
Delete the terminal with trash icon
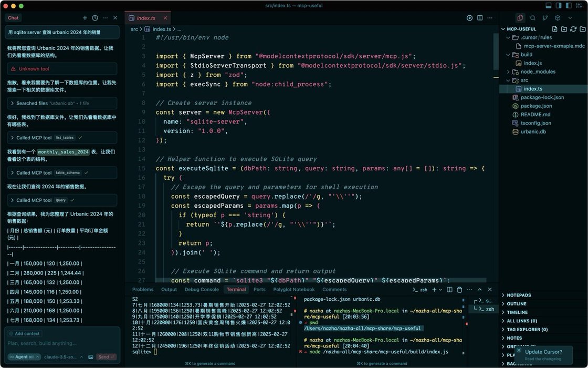[459, 290]
